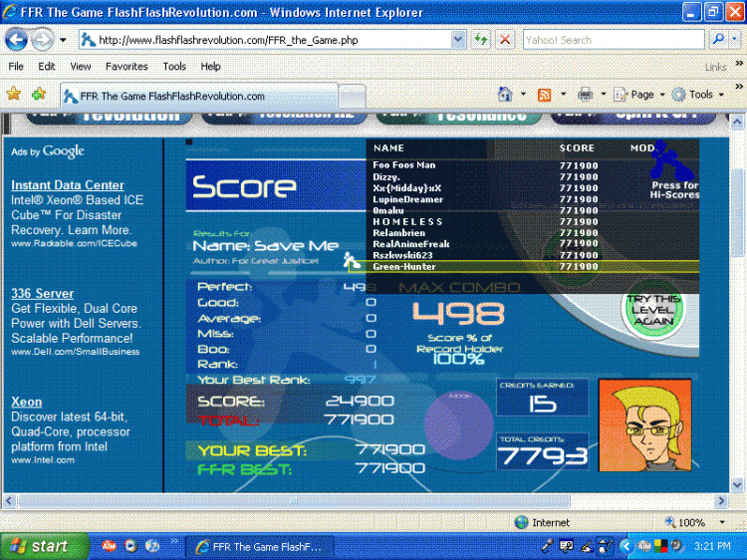
Task: Click the 336 Server ad link
Action: (43, 293)
